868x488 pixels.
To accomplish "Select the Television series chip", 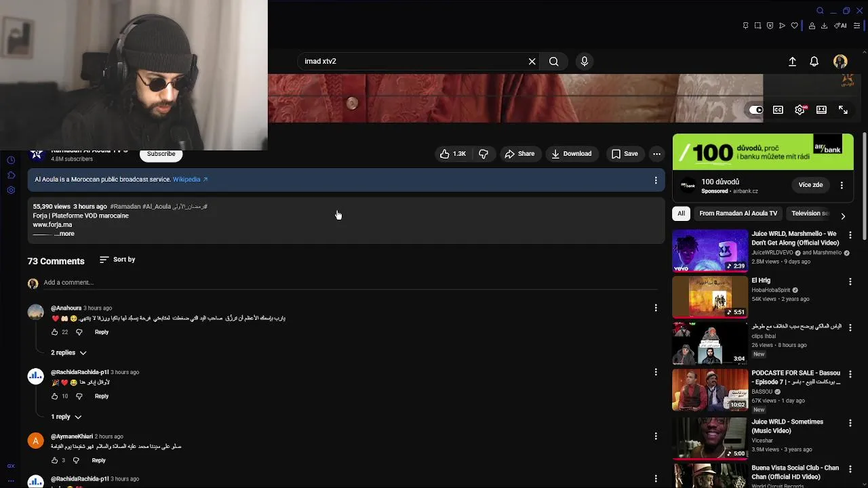I will tap(810, 213).
